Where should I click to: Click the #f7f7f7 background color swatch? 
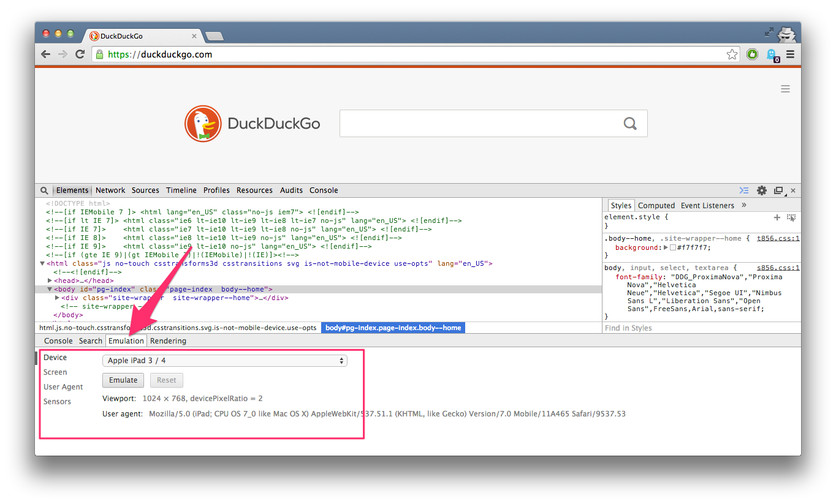[x=672, y=248]
